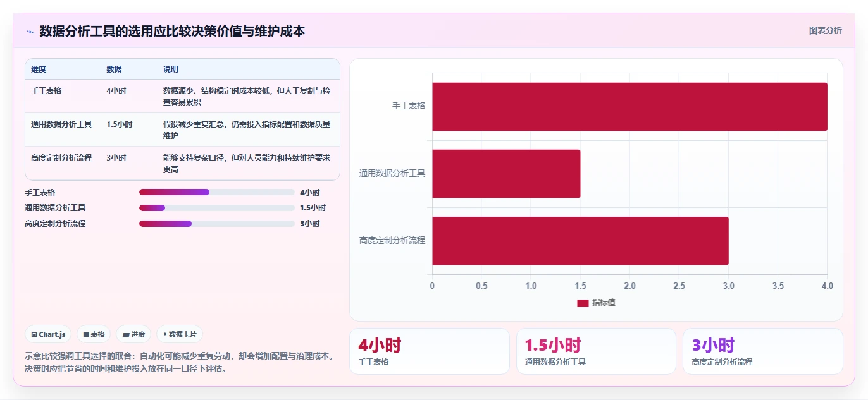Click the 3小时 progress value label

[310, 224]
